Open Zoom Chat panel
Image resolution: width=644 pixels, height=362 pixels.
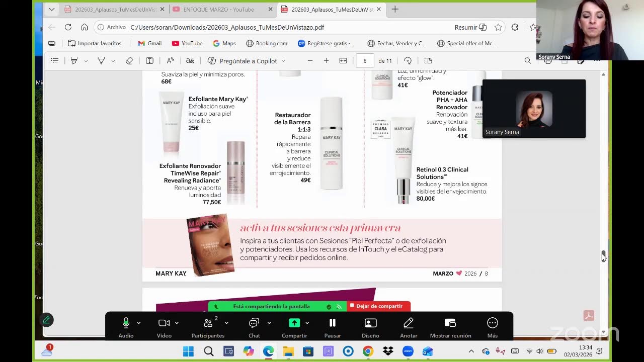coord(254,327)
